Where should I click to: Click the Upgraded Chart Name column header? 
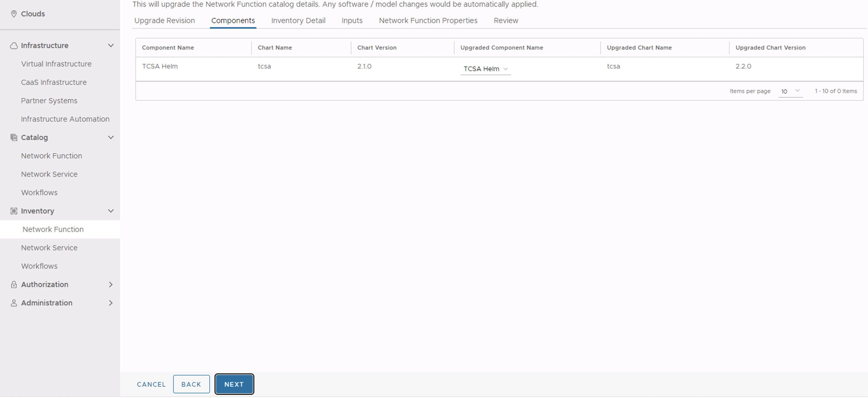tap(640, 48)
